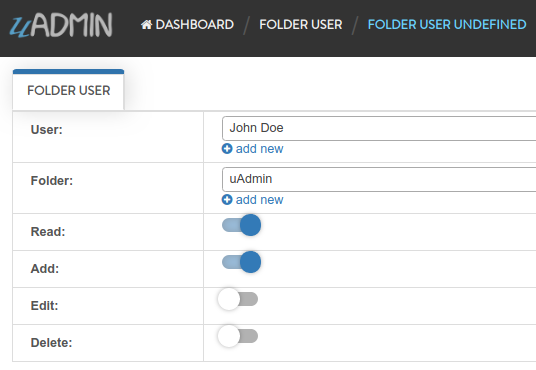Click the User: field label
This screenshot has width=536, height=370.
[47, 130]
